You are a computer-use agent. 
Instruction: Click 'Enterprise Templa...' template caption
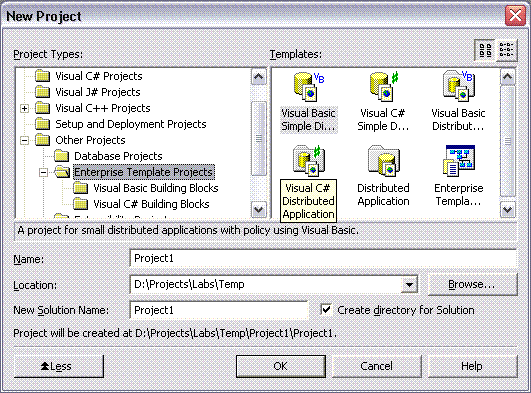point(459,194)
